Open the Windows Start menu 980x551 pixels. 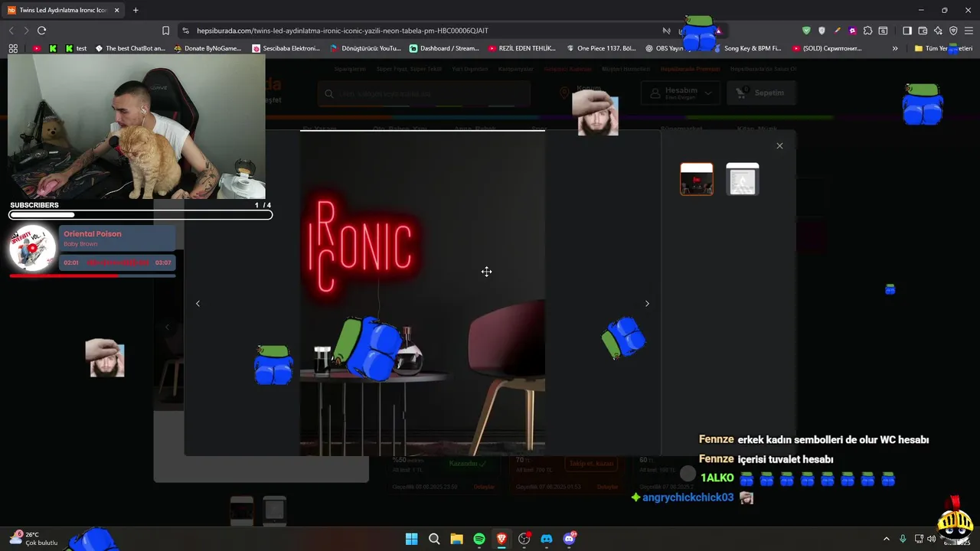point(411,539)
